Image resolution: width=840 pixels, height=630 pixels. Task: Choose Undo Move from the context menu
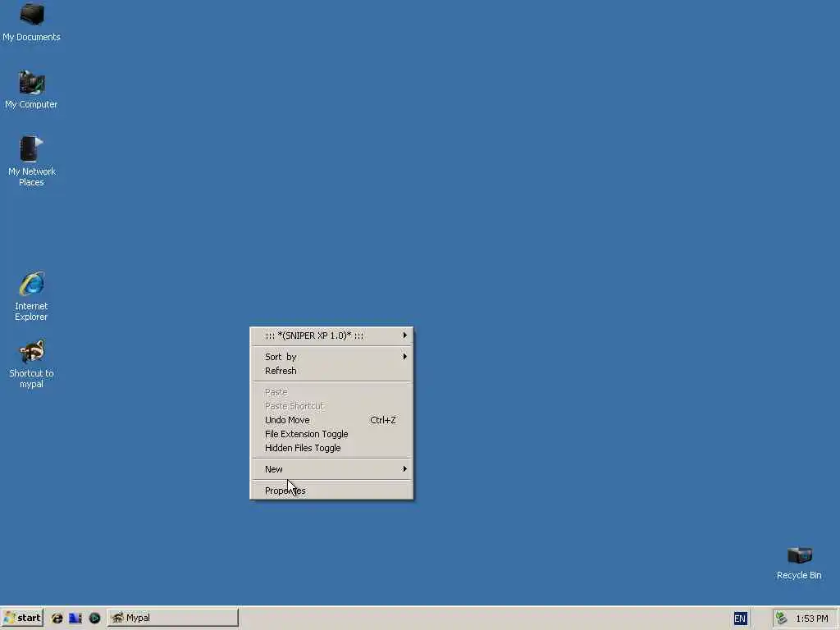coord(331,420)
